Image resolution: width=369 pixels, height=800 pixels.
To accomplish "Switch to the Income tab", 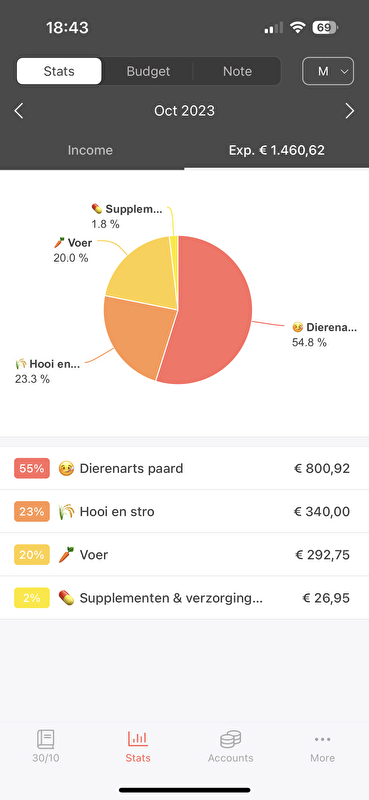I will [x=90, y=150].
